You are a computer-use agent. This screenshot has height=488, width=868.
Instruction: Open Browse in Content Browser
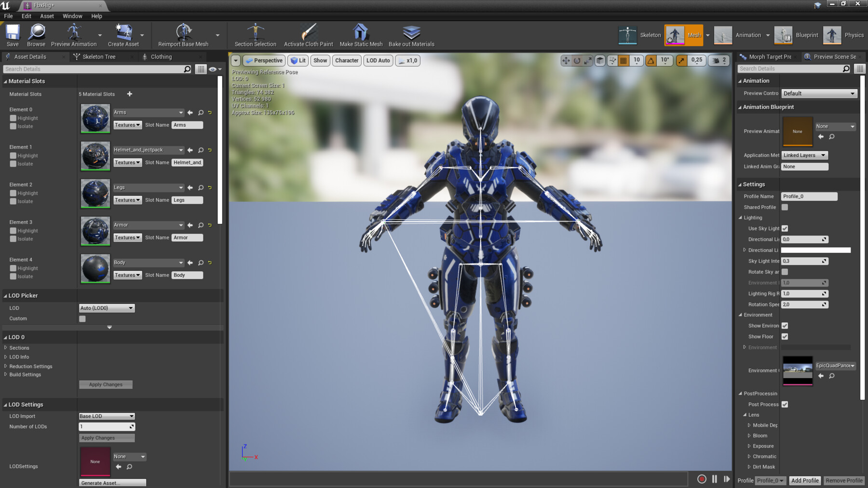coord(36,32)
